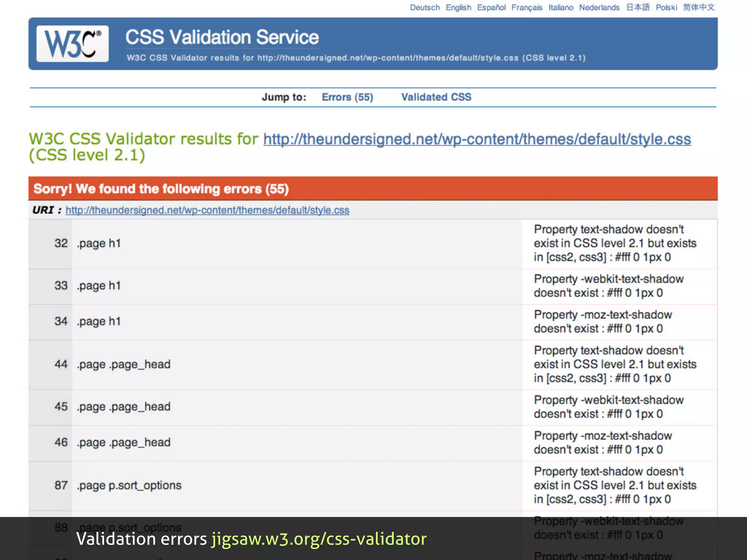Switch language to English
The width and height of the screenshot is (747, 560).
pyautogui.click(x=458, y=7)
